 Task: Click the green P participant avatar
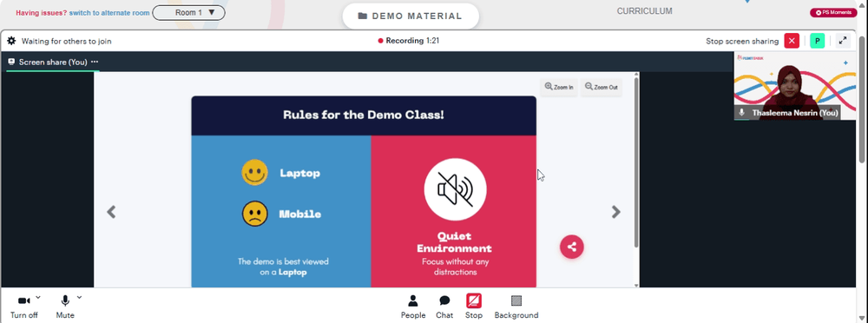817,41
